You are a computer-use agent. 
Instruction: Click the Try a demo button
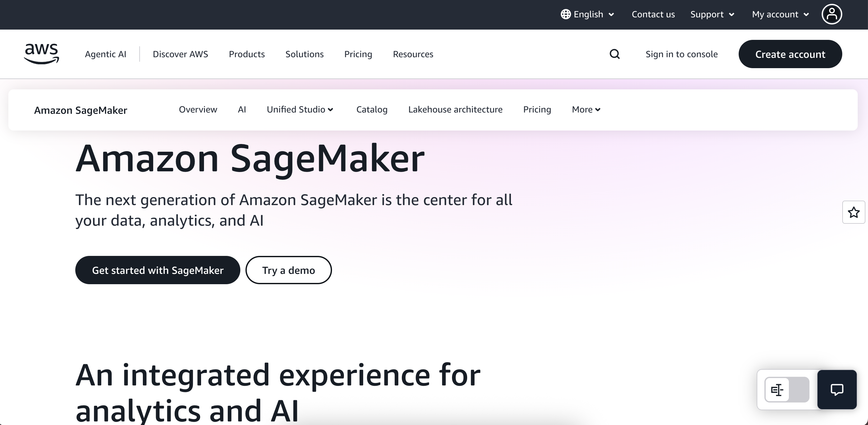pos(289,270)
